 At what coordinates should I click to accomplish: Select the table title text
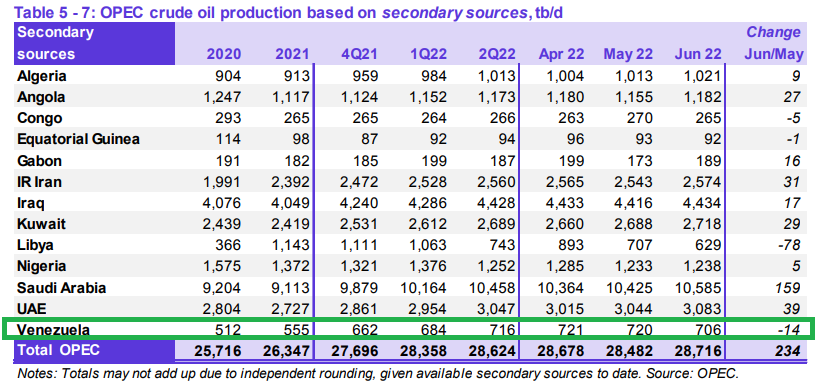pos(290,12)
